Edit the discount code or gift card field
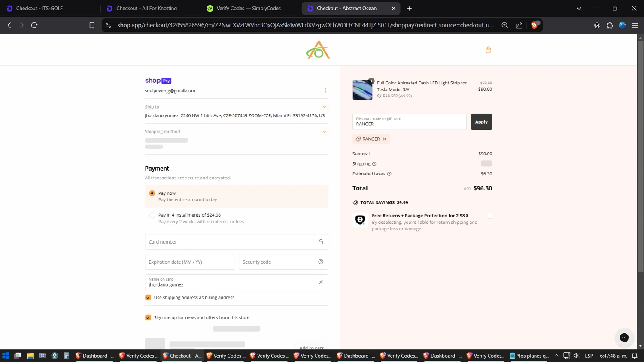Viewport: 644px width, 362px height. tap(409, 122)
